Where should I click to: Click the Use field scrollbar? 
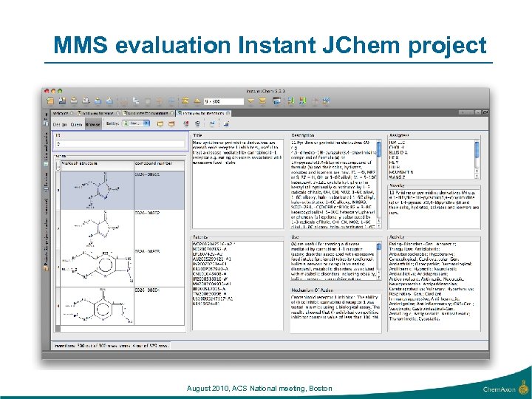pyautogui.click(x=379, y=261)
